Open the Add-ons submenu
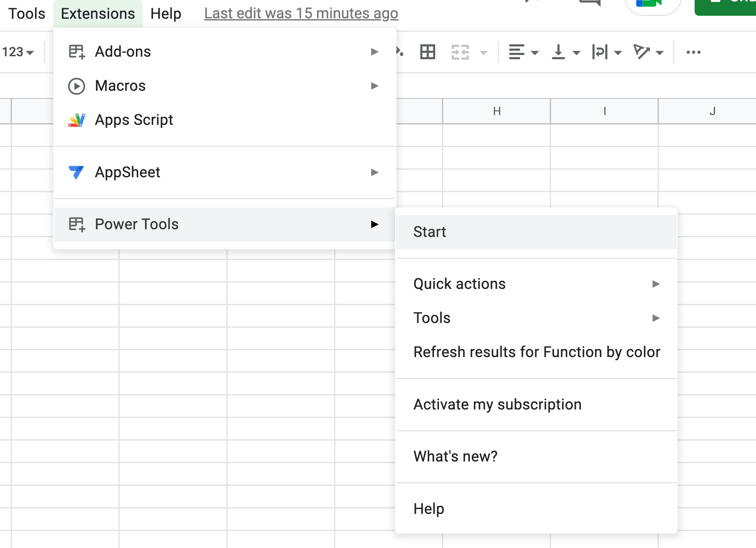This screenshot has height=548, width=756. (x=225, y=52)
